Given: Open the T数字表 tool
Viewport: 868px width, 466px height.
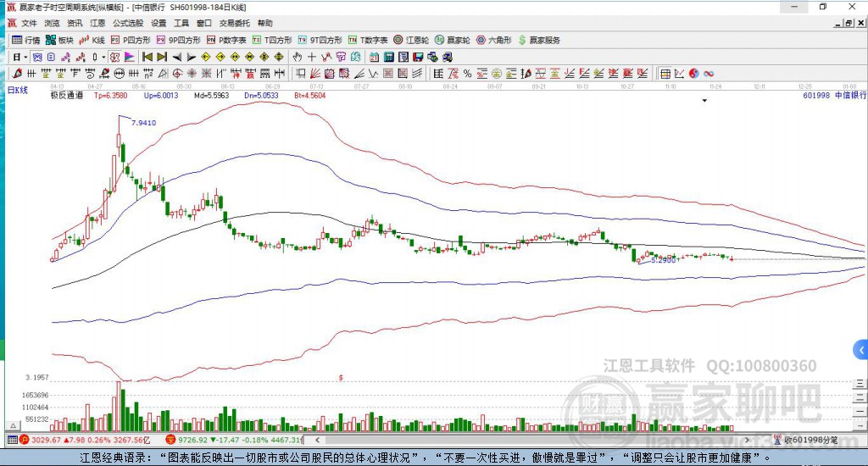Looking at the screenshot, I should tap(368, 40).
